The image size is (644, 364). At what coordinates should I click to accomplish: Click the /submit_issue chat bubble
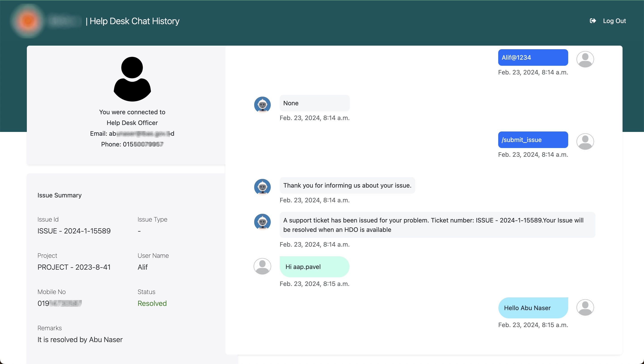pos(533,140)
